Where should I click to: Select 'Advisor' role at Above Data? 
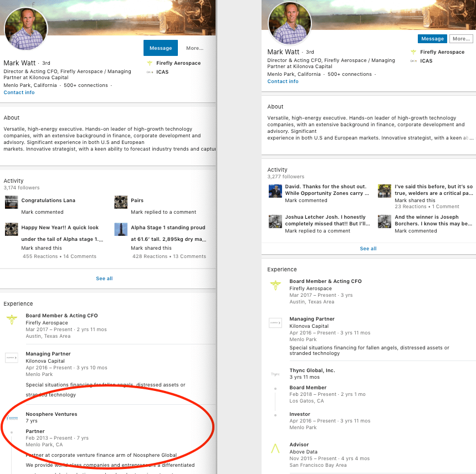tap(299, 445)
